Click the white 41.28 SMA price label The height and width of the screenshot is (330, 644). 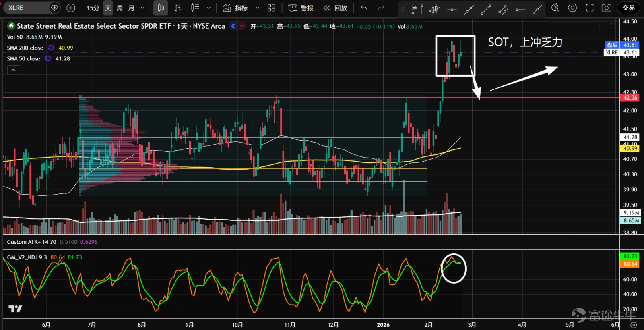click(x=630, y=137)
